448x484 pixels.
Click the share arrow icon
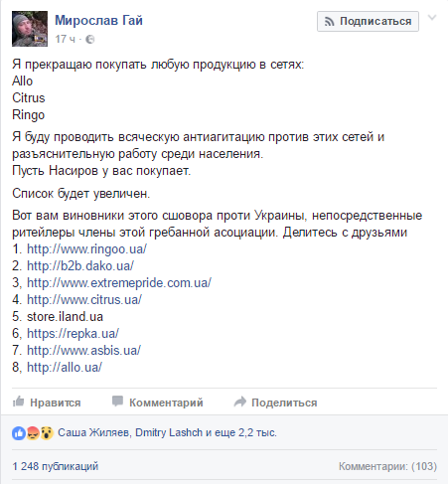240,402
